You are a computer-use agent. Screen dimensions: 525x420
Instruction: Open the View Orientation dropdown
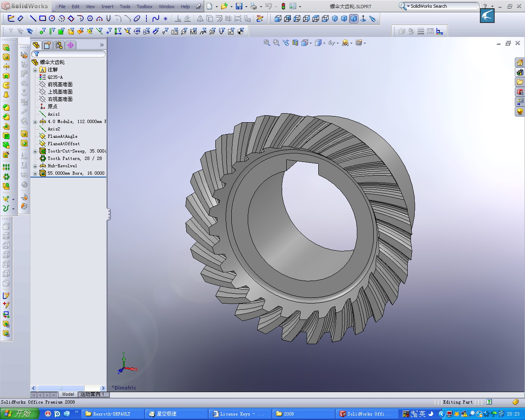[x=311, y=43]
